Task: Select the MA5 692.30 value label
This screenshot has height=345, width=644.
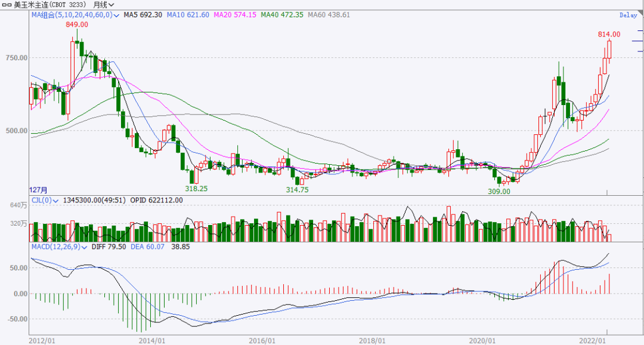Action: [143, 15]
